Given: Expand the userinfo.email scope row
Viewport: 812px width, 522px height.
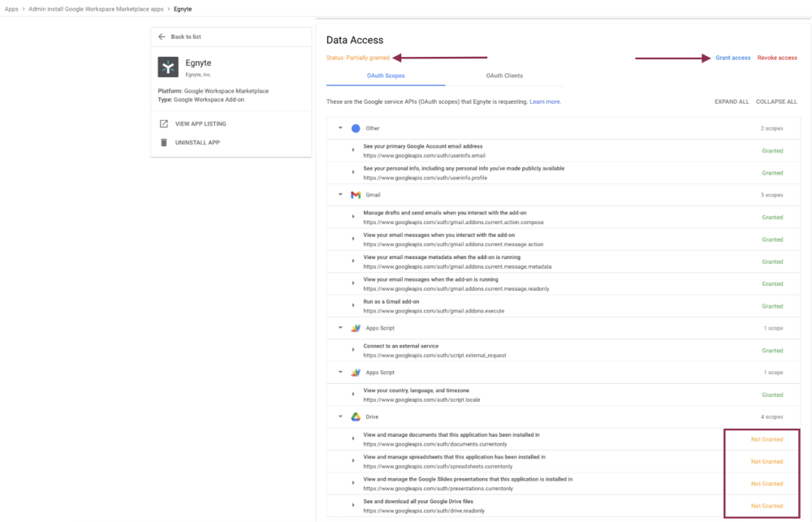Looking at the screenshot, I should click(x=353, y=150).
